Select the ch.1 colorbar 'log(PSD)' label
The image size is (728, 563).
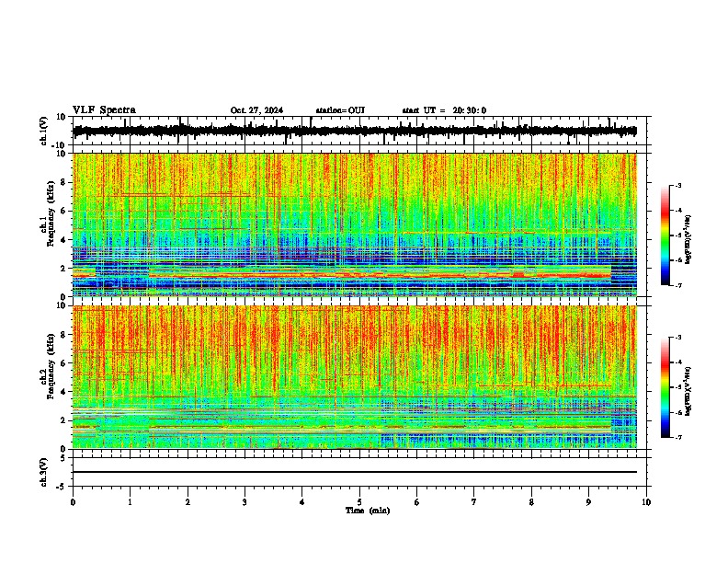tap(688, 240)
